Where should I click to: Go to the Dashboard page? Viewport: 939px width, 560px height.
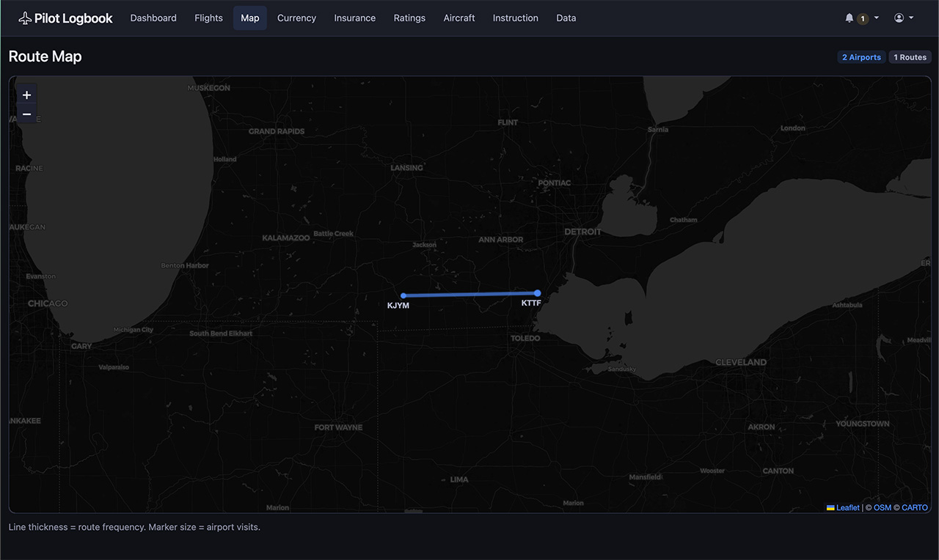(x=153, y=18)
